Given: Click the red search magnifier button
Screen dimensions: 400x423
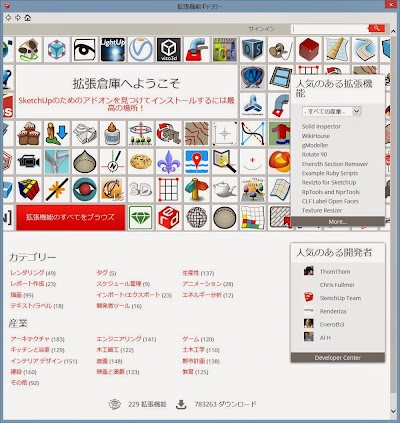Looking at the screenshot, I should click(x=377, y=28).
